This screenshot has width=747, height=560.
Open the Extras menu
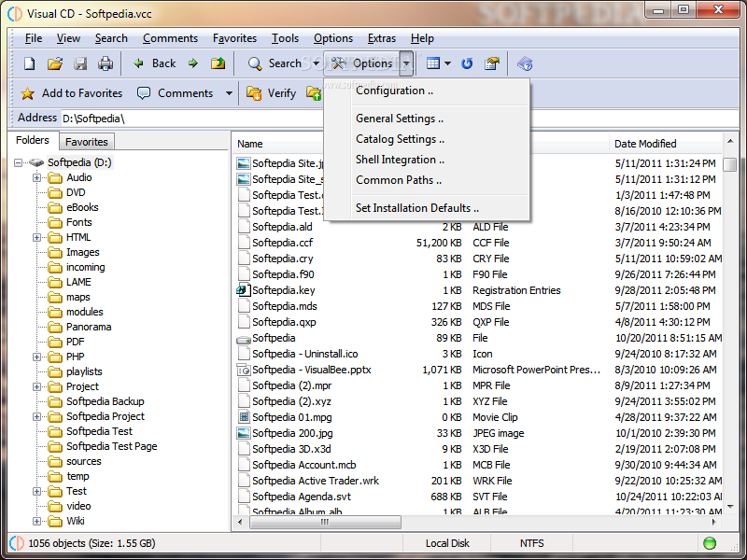pyautogui.click(x=382, y=38)
